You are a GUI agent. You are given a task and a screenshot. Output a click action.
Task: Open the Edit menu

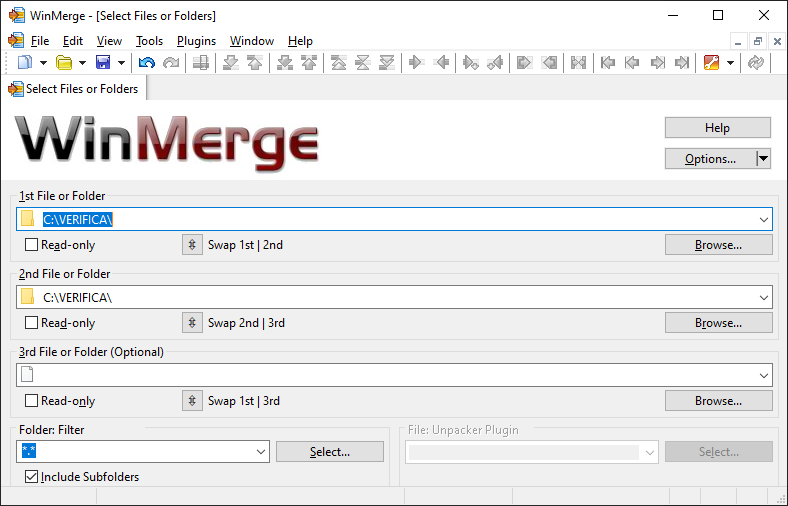click(x=73, y=41)
